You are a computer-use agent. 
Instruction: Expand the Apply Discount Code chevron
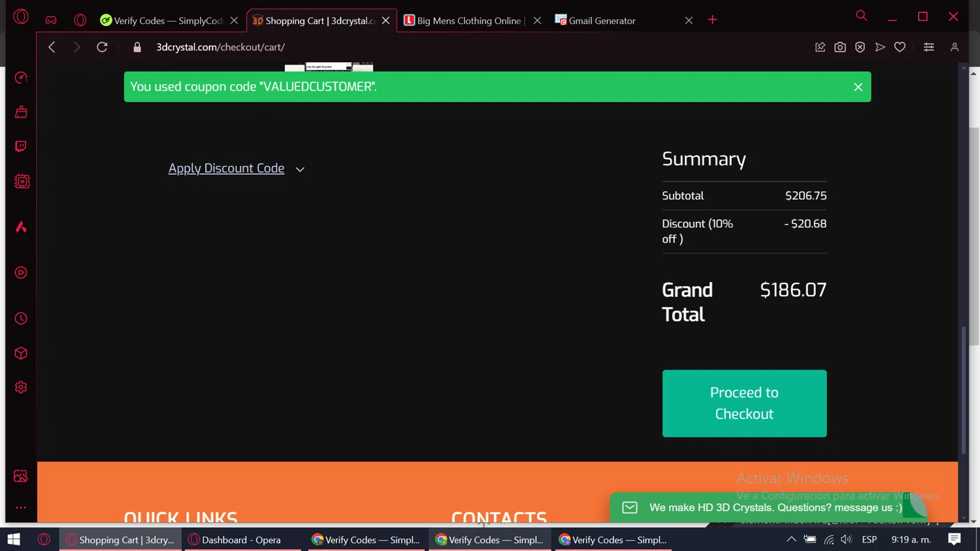tap(300, 169)
